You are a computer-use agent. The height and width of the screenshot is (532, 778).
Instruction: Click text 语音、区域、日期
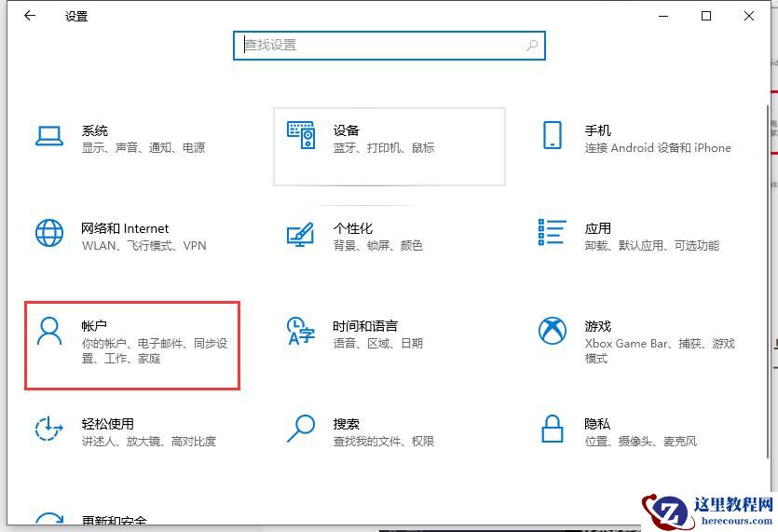click(378, 344)
